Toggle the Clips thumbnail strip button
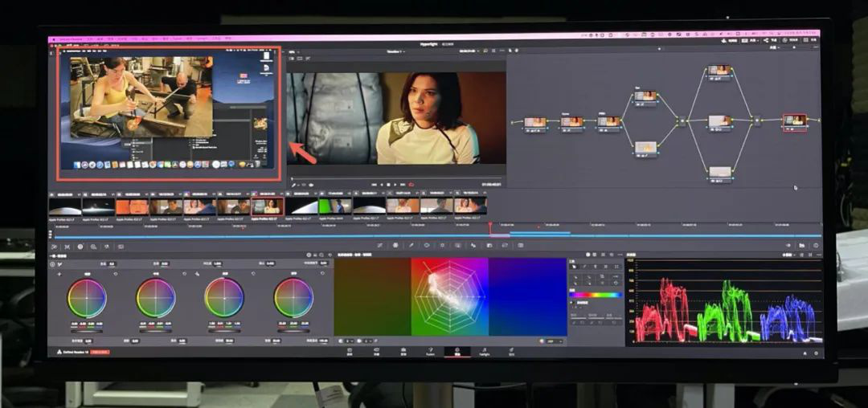Screen dimensions: 868x408 tap(751, 40)
